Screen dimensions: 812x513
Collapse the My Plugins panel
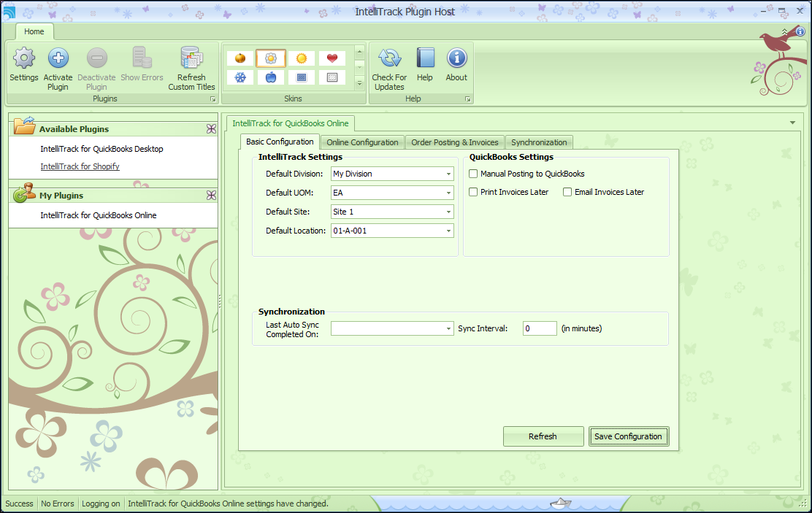[211, 195]
